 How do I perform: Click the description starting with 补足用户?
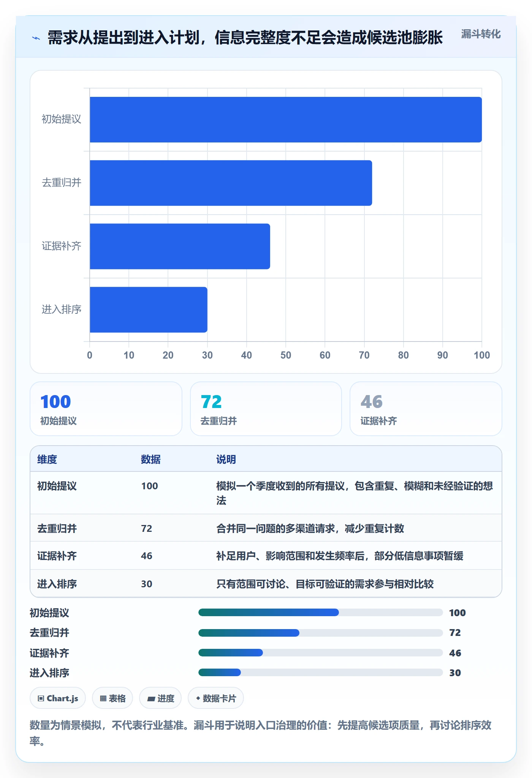coord(340,556)
